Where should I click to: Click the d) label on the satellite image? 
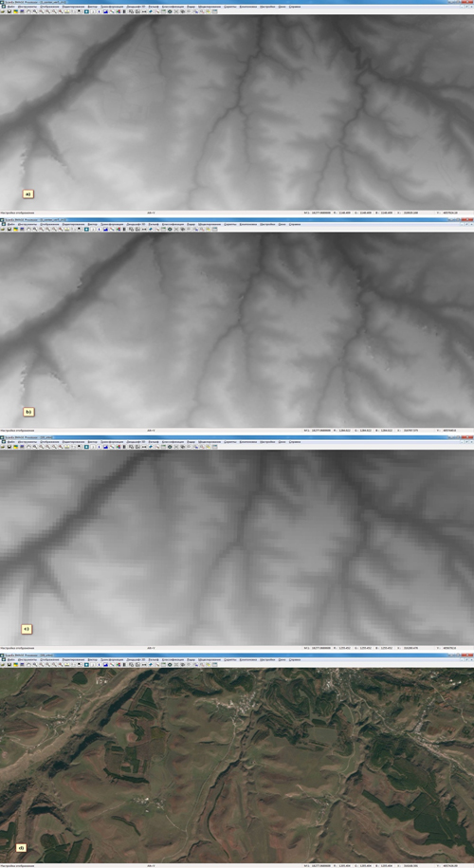pyautogui.click(x=22, y=847)
